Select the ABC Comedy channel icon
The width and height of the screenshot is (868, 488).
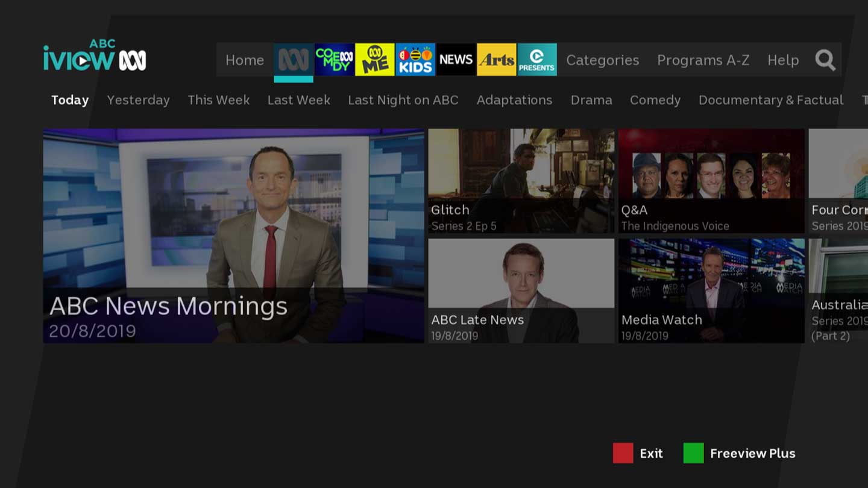335,60
